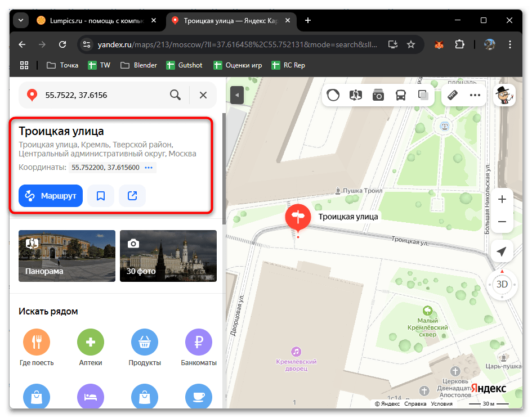The height and width of the screenshot is (418, 532).
Task: Open the Справка link on the map
Action: (415, 404)
